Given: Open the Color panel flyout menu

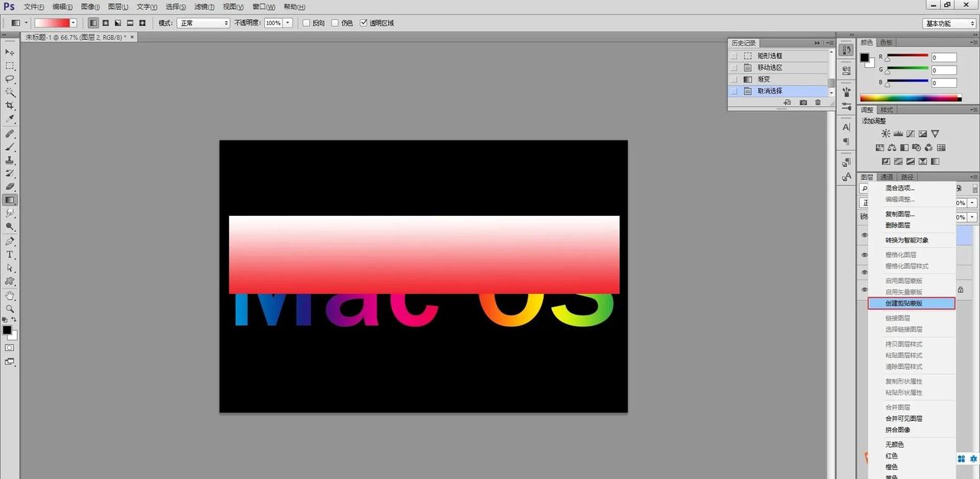Looking at the screenshot, I should pos(974,42).
